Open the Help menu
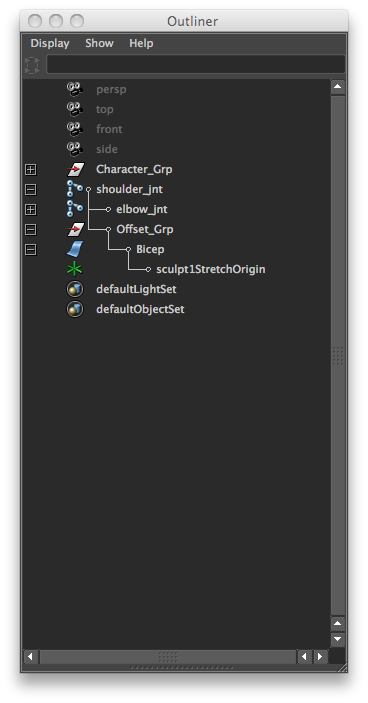 141,43
